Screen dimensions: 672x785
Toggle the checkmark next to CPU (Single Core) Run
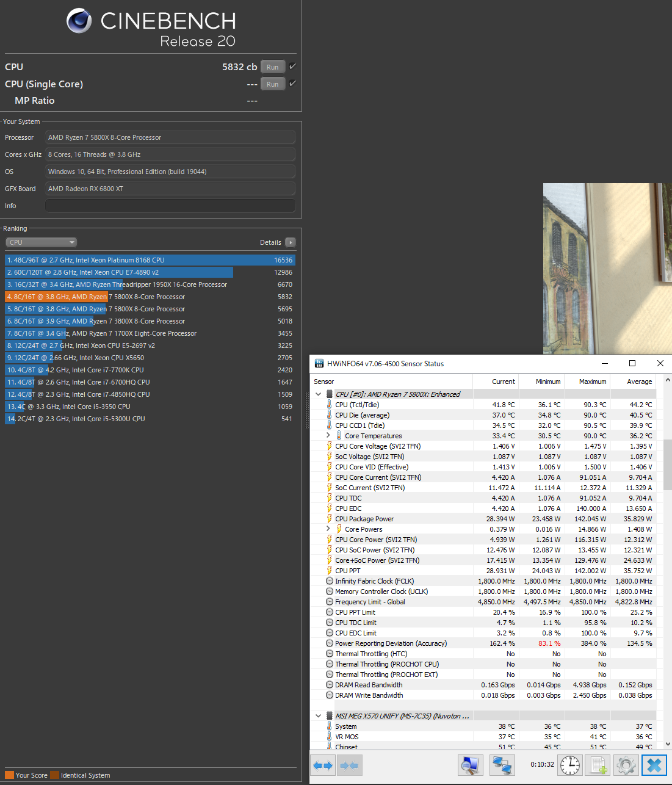[292, 84]
